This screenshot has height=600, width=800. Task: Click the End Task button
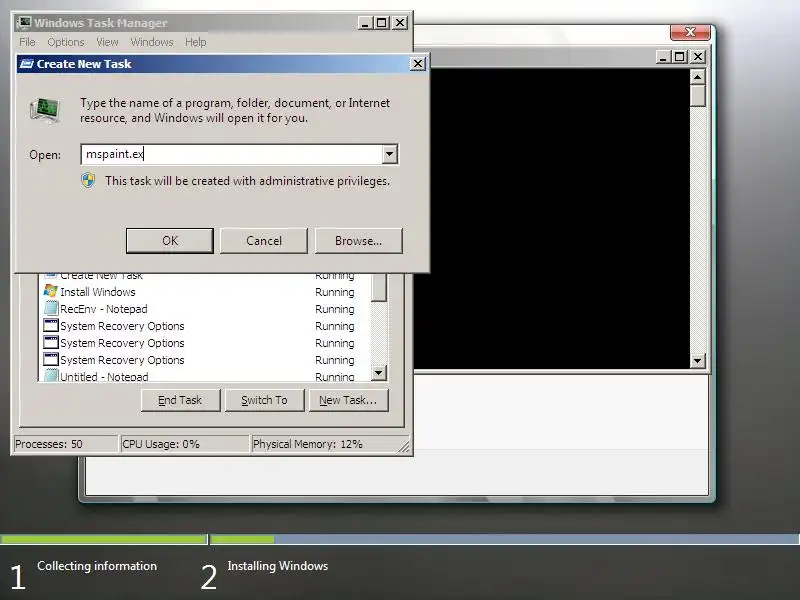click(x=180, y=400)
